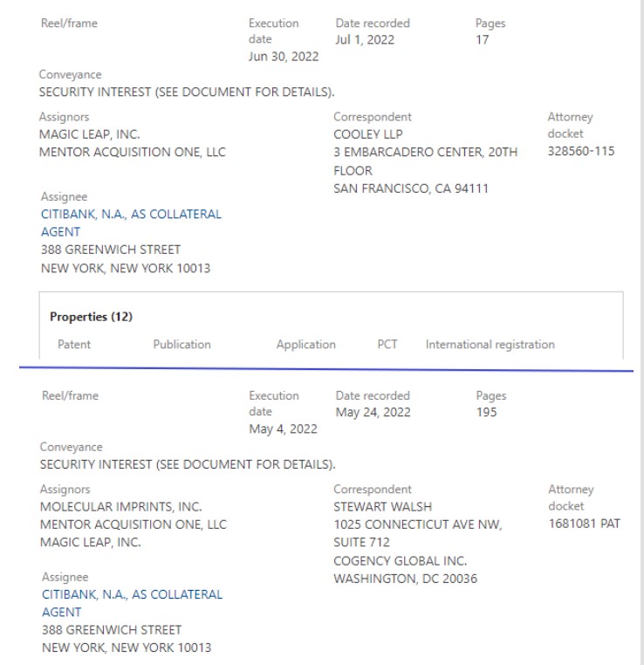This screenshot has height=665, width=644.
Task: Click the Jul 1, 2022 recorded date
Action: [365, 40]
